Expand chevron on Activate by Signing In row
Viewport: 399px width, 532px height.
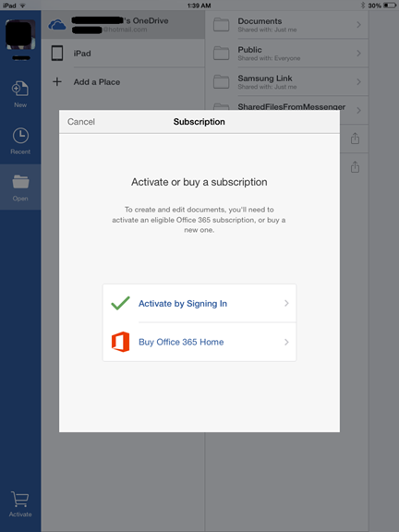[286, 303]
